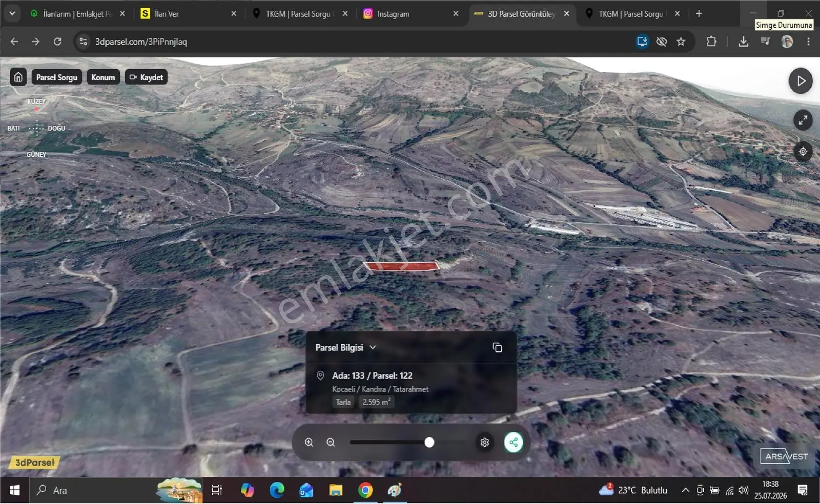
Task: Share the parcel with the green share icon
Action: 514,443
